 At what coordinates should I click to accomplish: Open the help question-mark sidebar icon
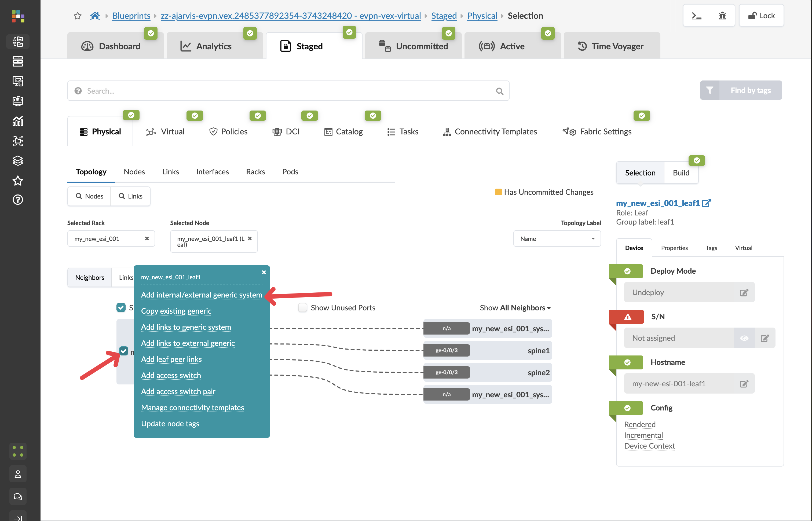(18, 200)
